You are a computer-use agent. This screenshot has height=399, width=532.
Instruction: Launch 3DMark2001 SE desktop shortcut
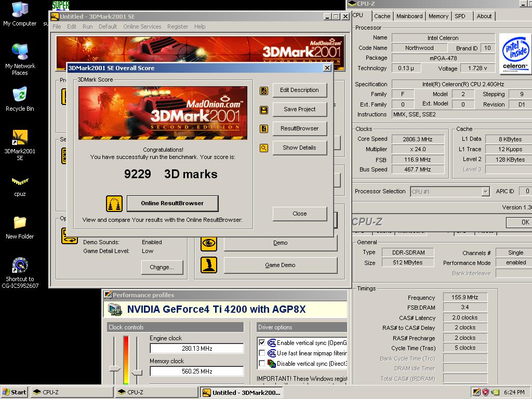(20, 145)
